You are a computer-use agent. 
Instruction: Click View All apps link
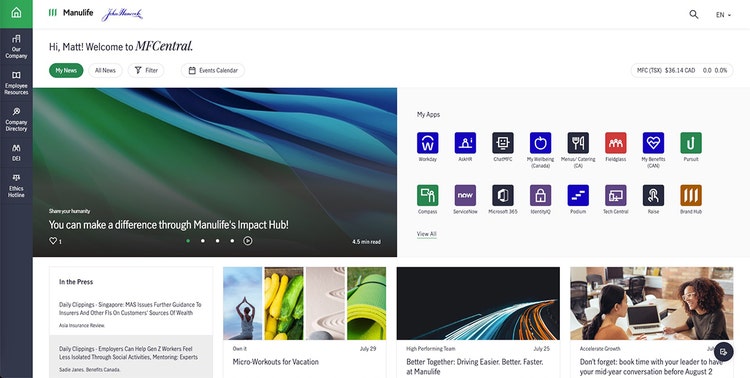point(426,234)
